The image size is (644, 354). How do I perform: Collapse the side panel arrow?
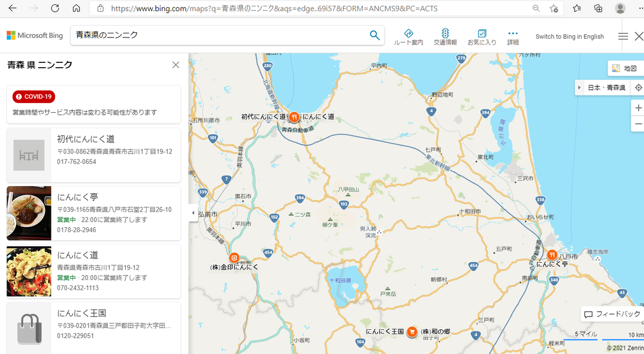(x=193, y=213)
